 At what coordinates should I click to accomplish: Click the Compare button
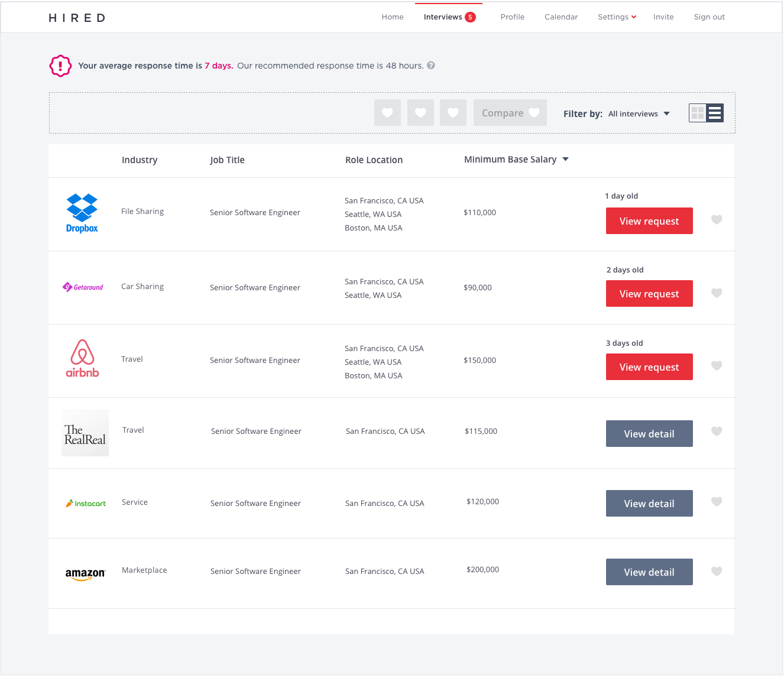tap(510, 112)
